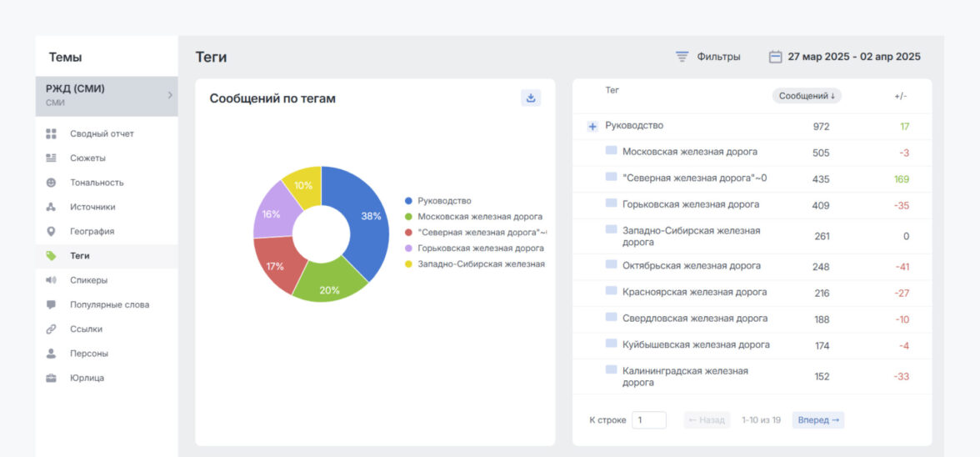
Task: Tick the Октябрьская железная дорога checkbox
Action: coord(611,265)
